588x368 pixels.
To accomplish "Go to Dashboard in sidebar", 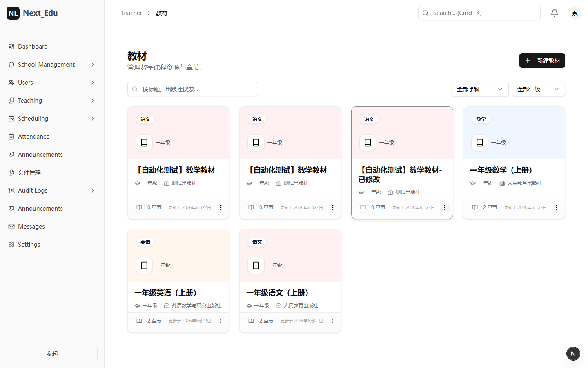I will coord(52,47).
